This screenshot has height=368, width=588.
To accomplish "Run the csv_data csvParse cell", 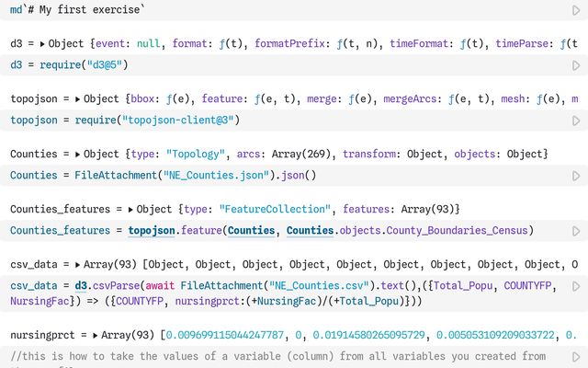I will pos(576,293).
